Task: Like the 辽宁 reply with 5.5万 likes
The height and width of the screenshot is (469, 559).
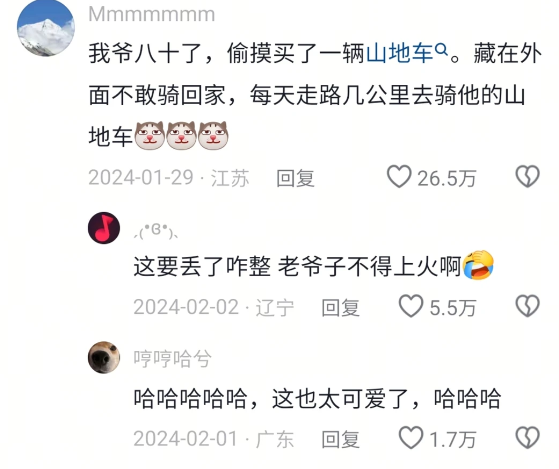Action: point(411,306)
